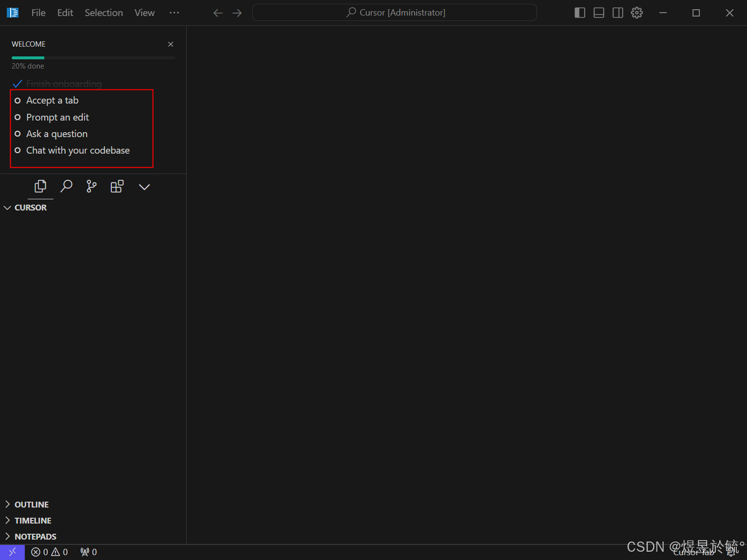747x560 pixels.
Task: Open errors count in status bar
Action: 39,552
